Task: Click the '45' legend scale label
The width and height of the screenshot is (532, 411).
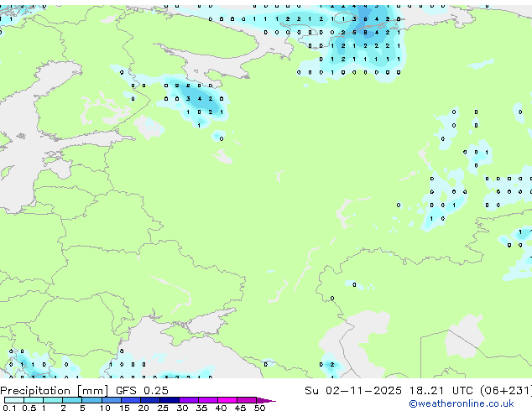Action: coord(240,408)
